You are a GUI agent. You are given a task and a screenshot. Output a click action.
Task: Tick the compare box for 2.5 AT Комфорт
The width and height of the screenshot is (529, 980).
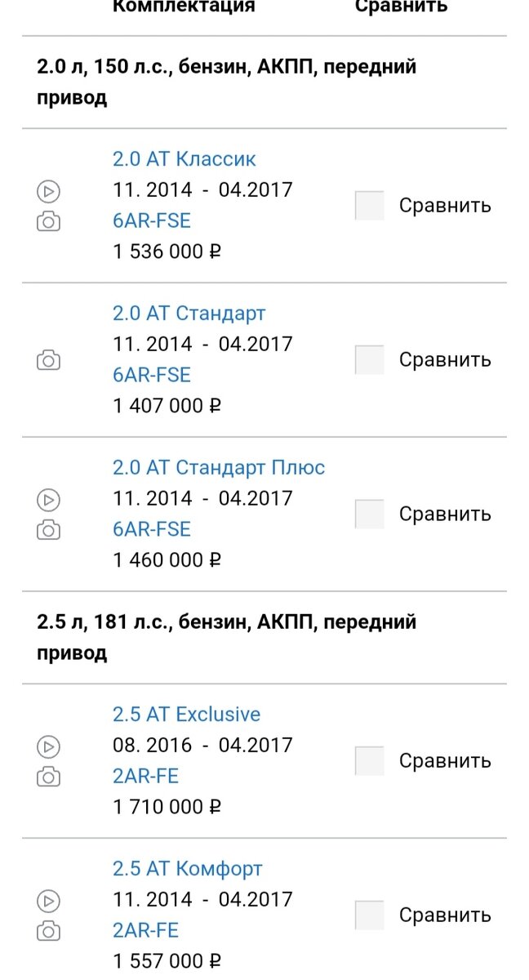[x=370, y=915]
